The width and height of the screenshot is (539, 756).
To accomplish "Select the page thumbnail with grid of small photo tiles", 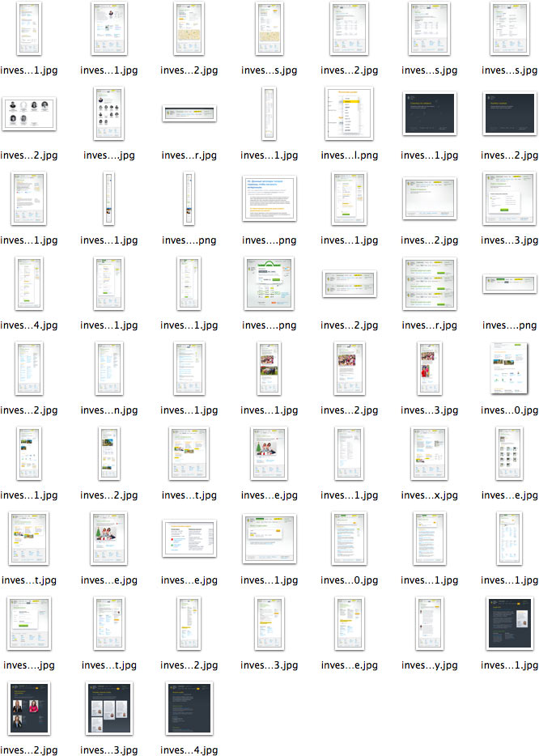I will pos(509,453).
